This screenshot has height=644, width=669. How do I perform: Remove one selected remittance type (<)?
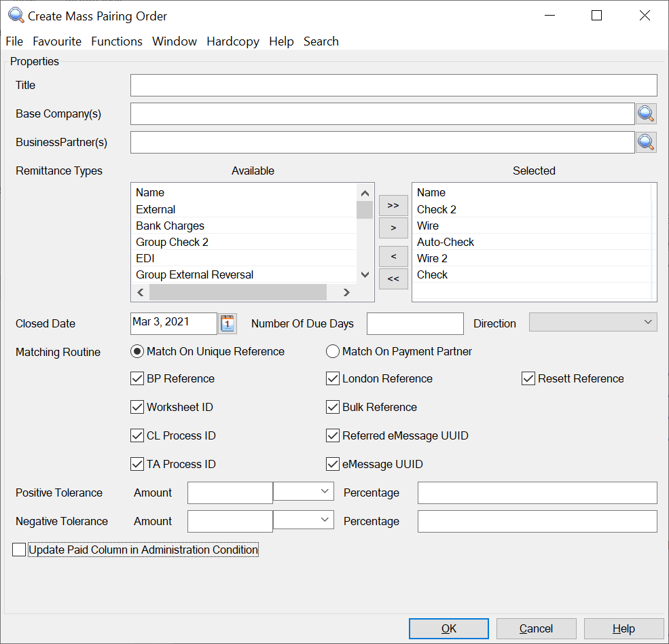(x=393, y=256)
